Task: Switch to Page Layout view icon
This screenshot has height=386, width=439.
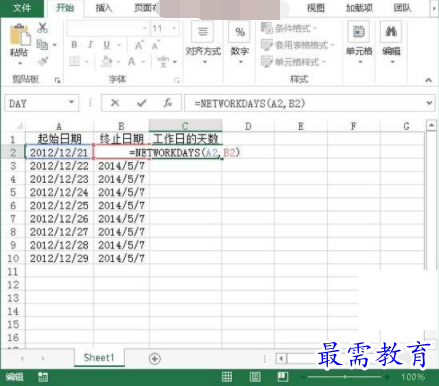Action: point(255,377)
